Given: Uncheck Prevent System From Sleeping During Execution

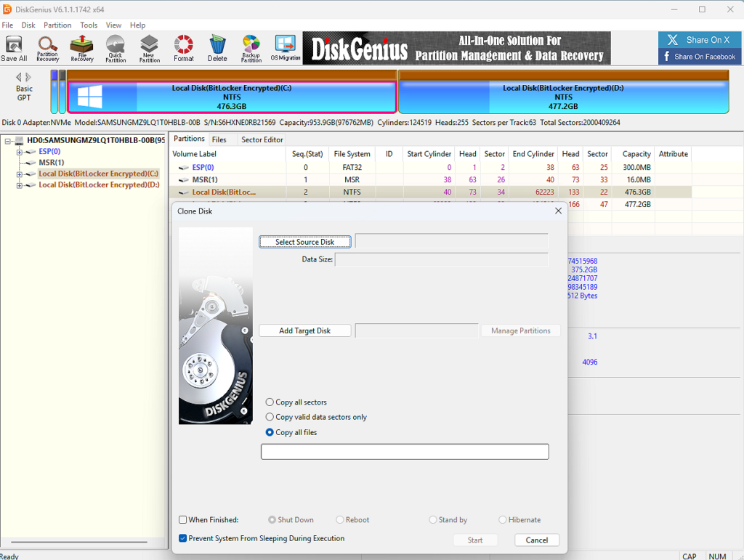Looking at the screenshot, I should 183,539.
